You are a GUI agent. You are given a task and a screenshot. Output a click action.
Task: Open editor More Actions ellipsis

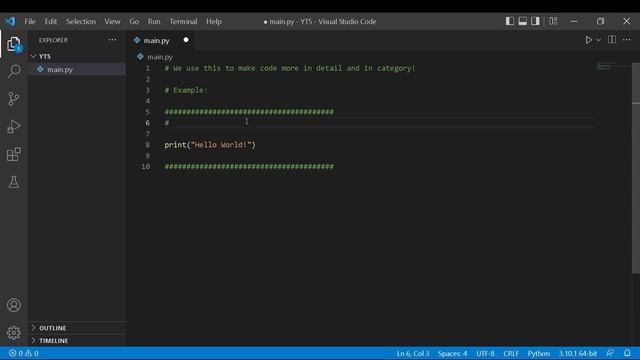(x=627, y=40)
